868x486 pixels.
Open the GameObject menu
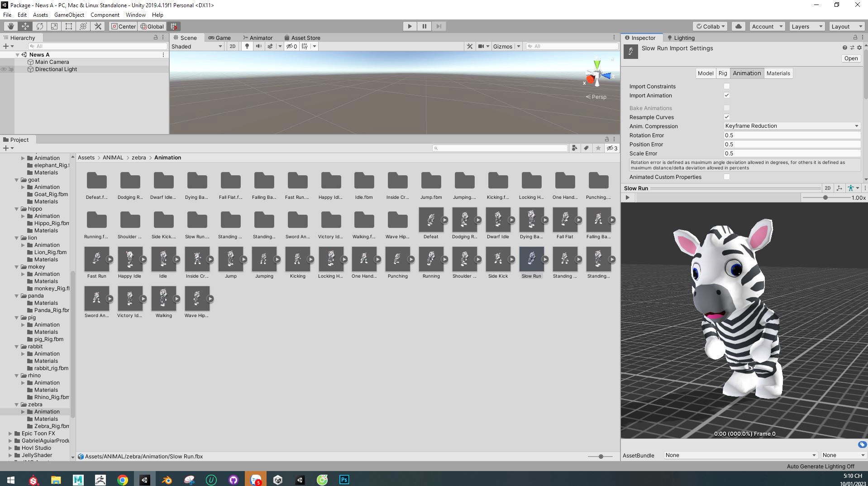69,14
